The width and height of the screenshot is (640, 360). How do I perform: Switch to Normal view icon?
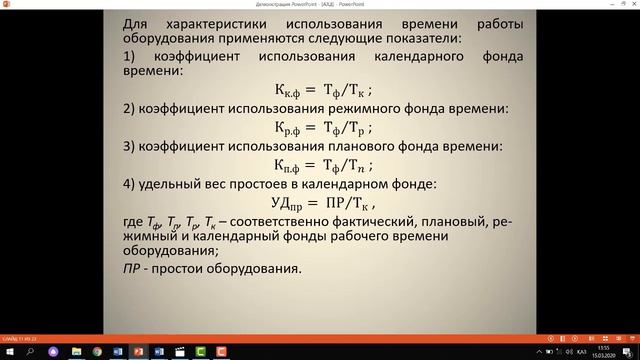tap(591, 339)
